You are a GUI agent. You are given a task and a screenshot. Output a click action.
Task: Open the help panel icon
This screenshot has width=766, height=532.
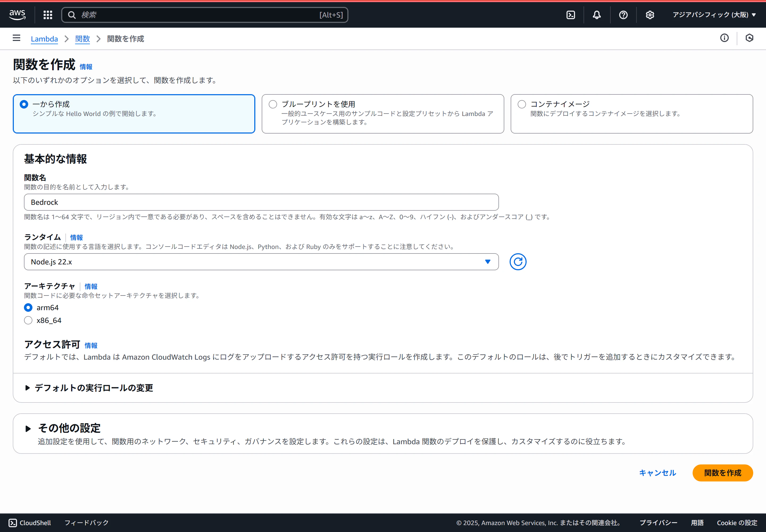click(x=623, y=15)
